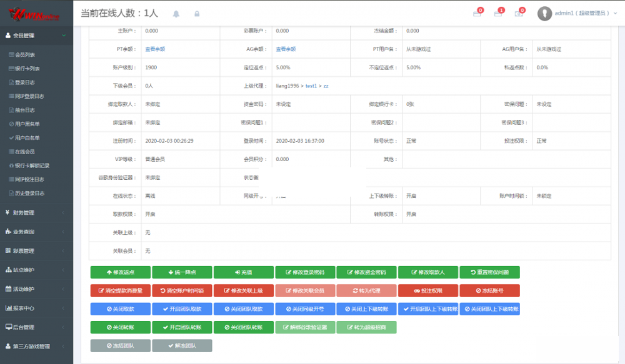Screen dimensions: 625x364
Task: Open the first badge icon showing 0
Action: click(x=477, y=13)
